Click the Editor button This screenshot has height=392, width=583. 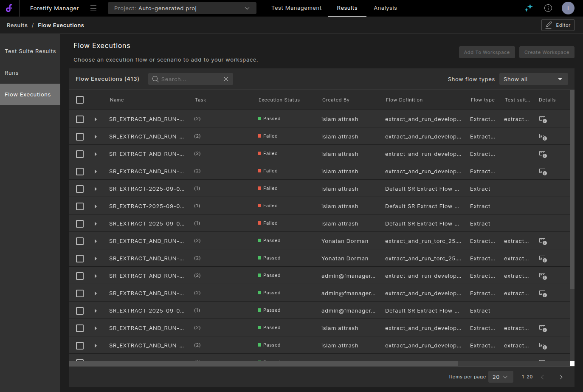tap(558, 25)
